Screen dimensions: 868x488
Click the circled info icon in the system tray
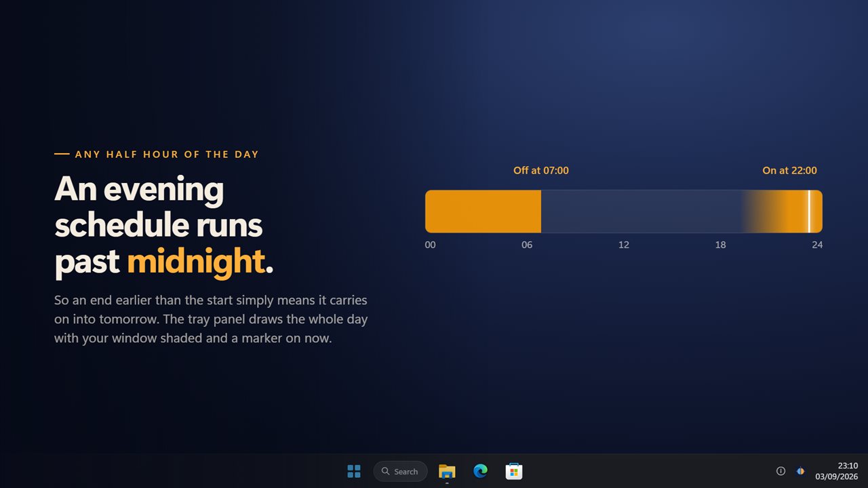[781, 471]
